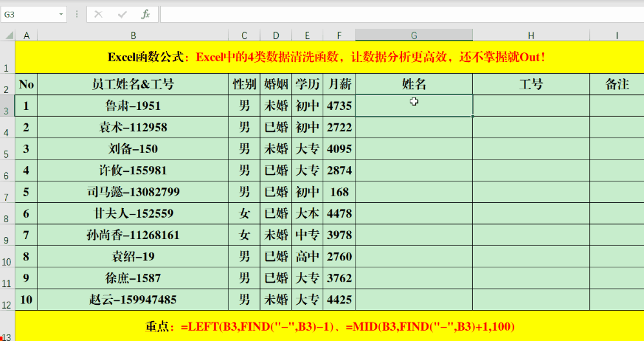Select cell 许攸–155981
Image resolution: width=644 pixels, height=341 pixels.
(x=133, y=170)
